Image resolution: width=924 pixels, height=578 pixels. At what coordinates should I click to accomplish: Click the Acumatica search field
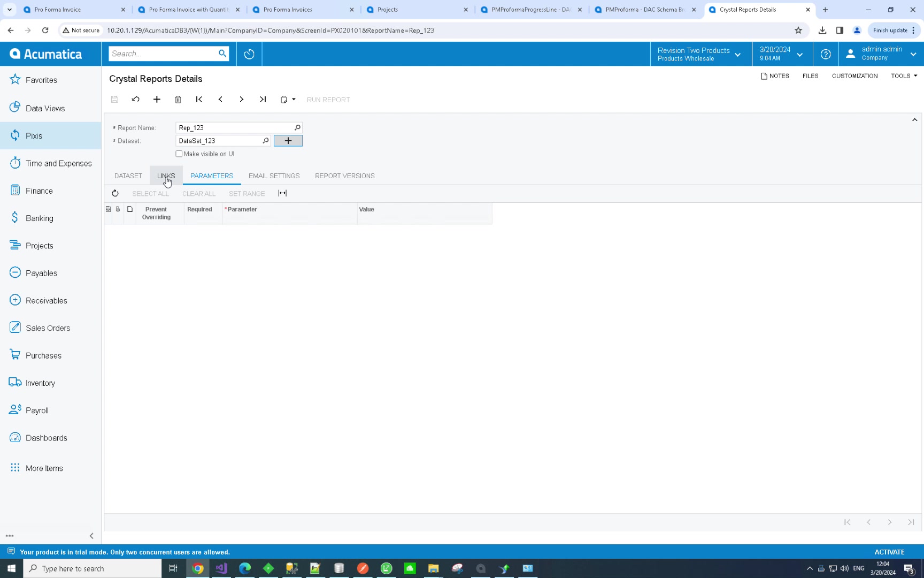pyautogui.click(x=163, y=54)
